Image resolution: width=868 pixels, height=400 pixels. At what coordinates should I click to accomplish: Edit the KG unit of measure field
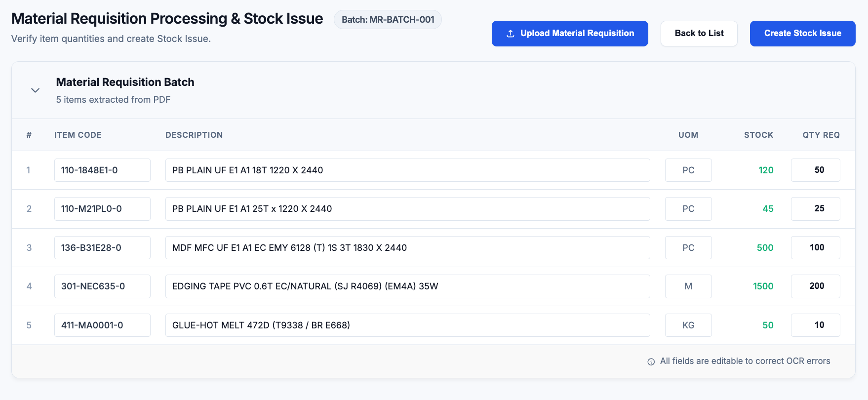[688, 325]
